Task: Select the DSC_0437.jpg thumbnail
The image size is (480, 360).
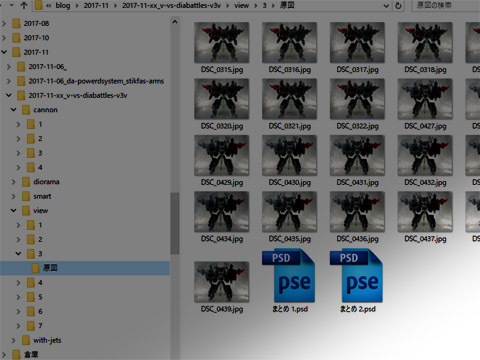Action: 425,211
